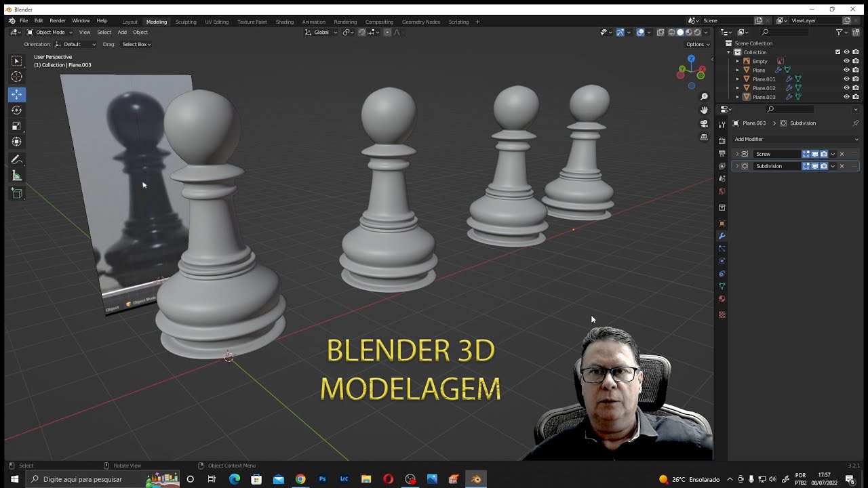The height and width of the screenshot is (488, 868).
Task: Toggle Subdivision modifier edit mode display
Action: [806, 166]
